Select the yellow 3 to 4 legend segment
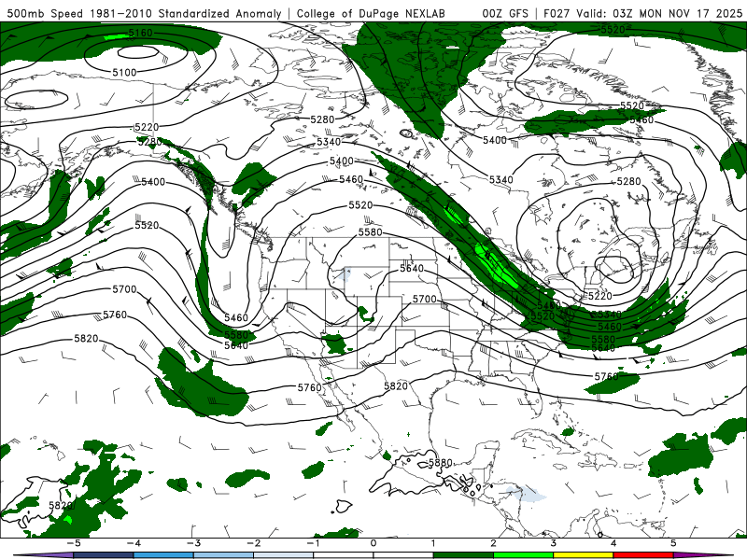 click(583, 555)
